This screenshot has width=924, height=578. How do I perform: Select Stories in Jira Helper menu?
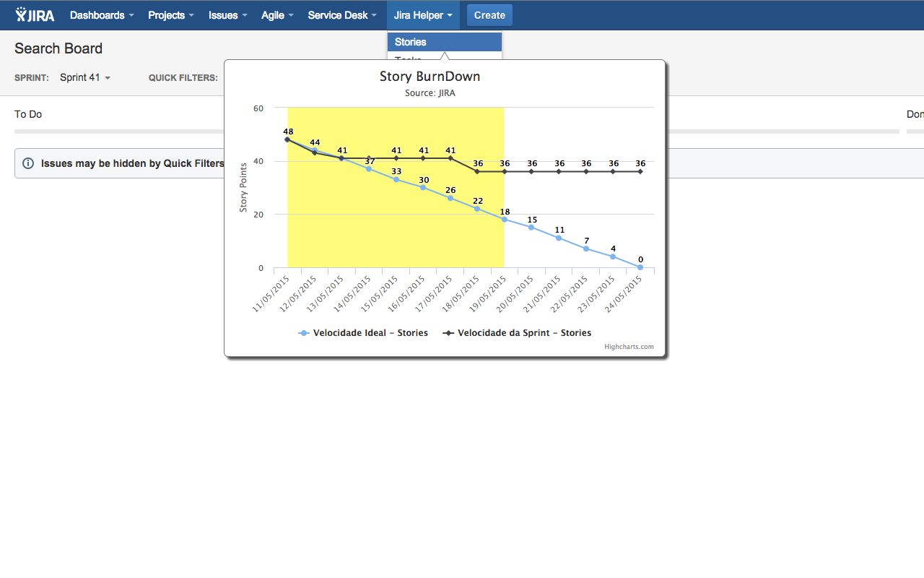[445, 42]
